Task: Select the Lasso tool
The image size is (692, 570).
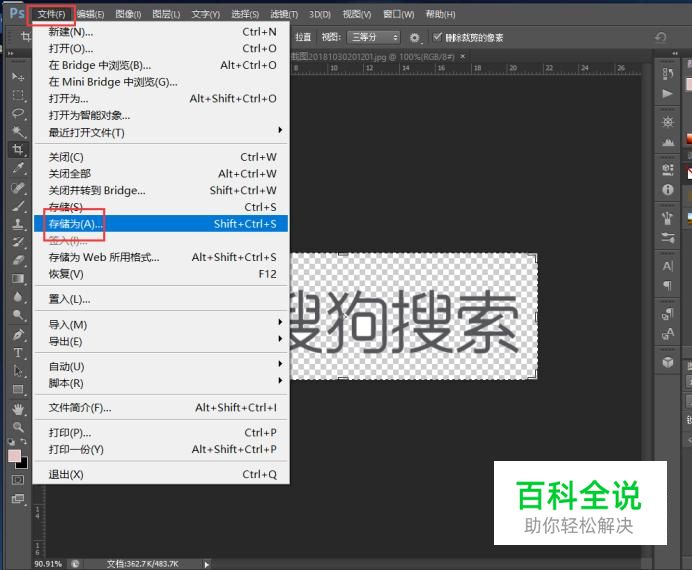Action: coord(18,113)
